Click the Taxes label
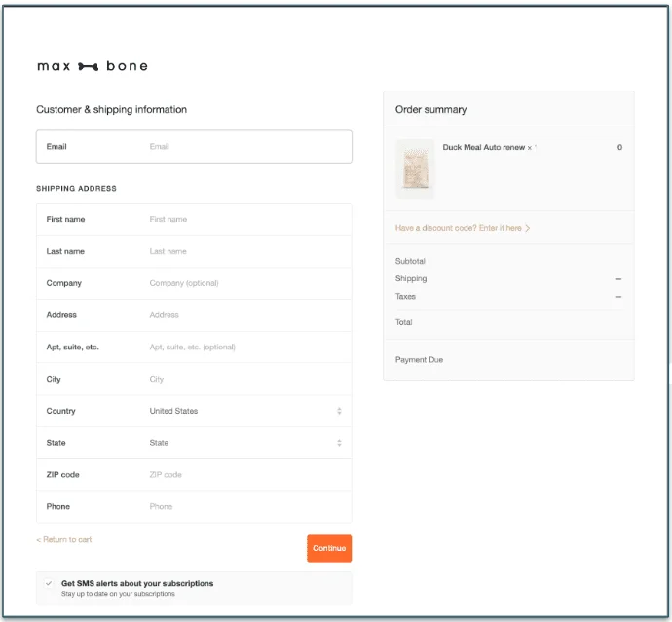Image resolution: width=672 pixels, height=622 pixels. pos(405,297)
